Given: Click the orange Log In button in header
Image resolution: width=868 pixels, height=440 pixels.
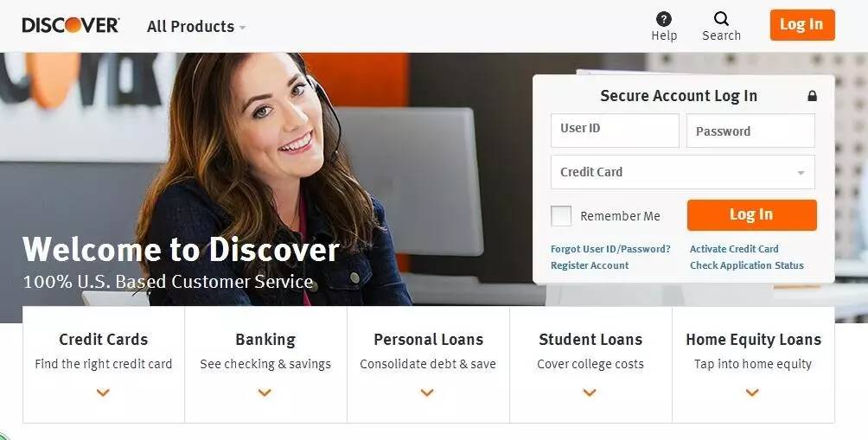Looking at the screenshot, I should point(802,25).
